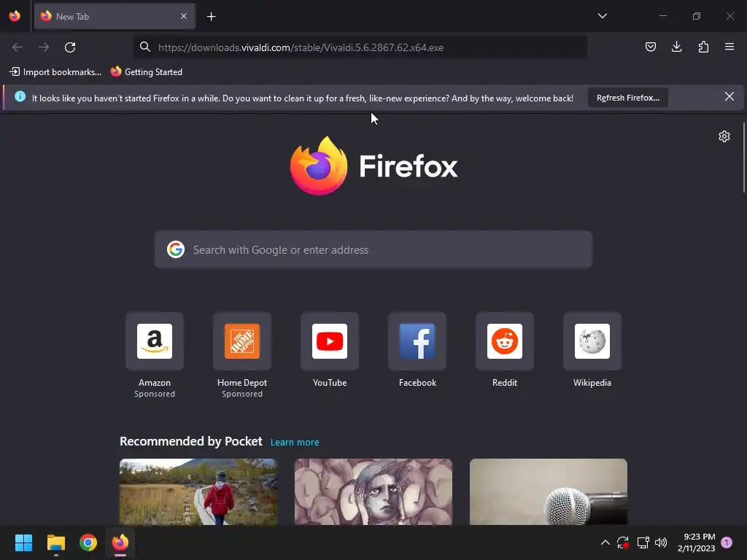The width and height of the screenshot is (747, 560).
Task: Click the Search with Google field
Action: (x=373, y=250)
